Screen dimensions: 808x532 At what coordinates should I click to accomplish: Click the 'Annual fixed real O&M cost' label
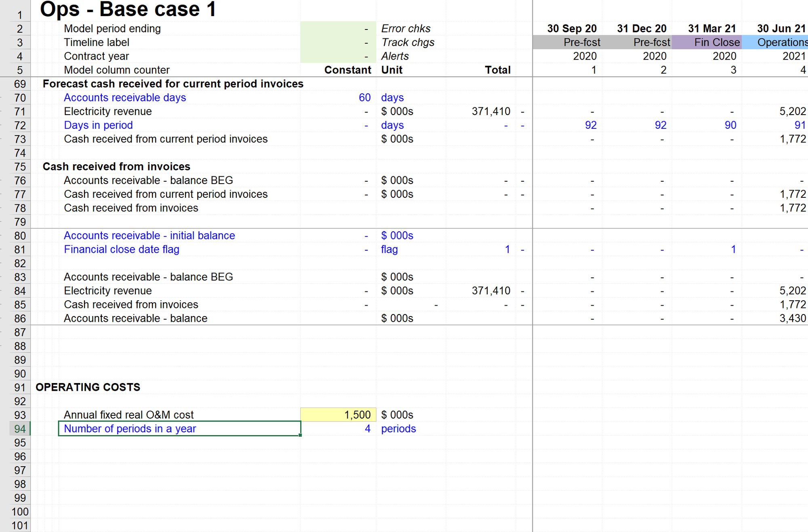point(128,415)
